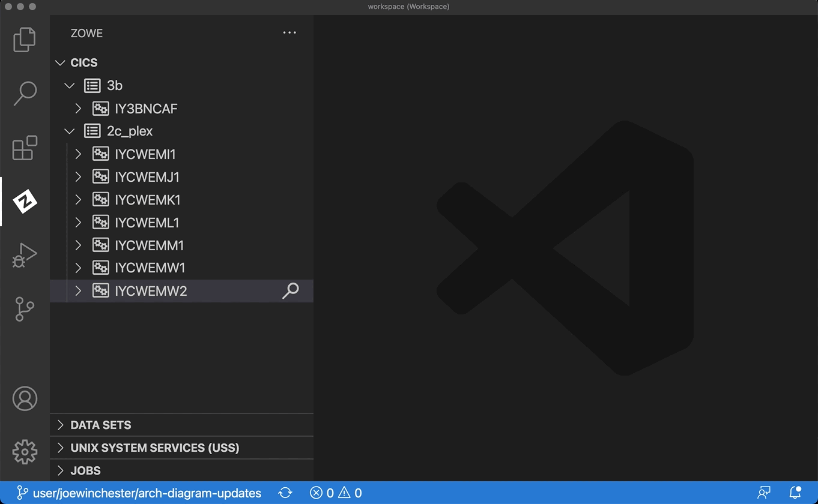
Task: Open the Search view in activity bar
Action: tap(25, 94)
